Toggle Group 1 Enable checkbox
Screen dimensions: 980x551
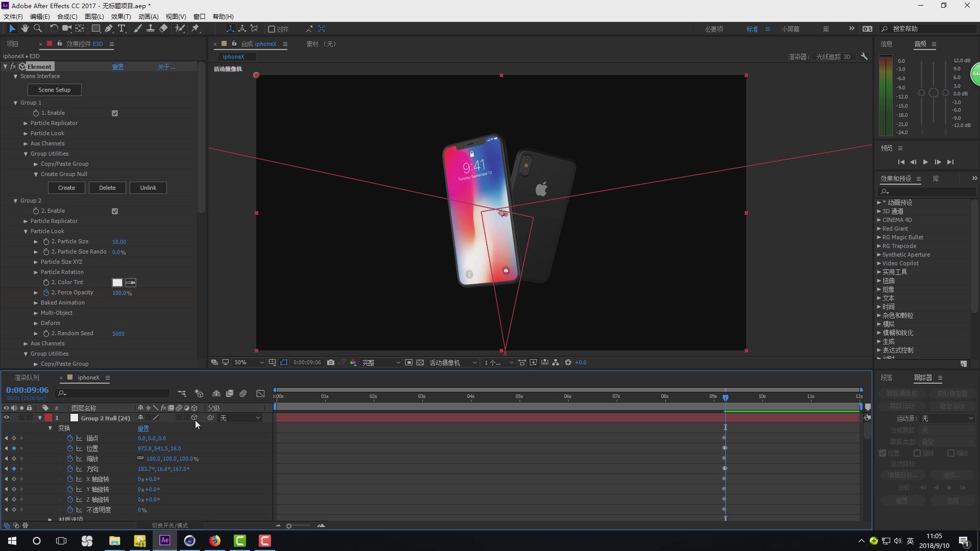click(115, 113)
